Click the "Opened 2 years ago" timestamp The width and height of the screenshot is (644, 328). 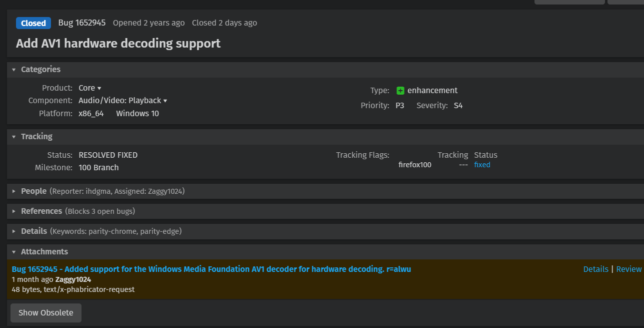(148, 23)
